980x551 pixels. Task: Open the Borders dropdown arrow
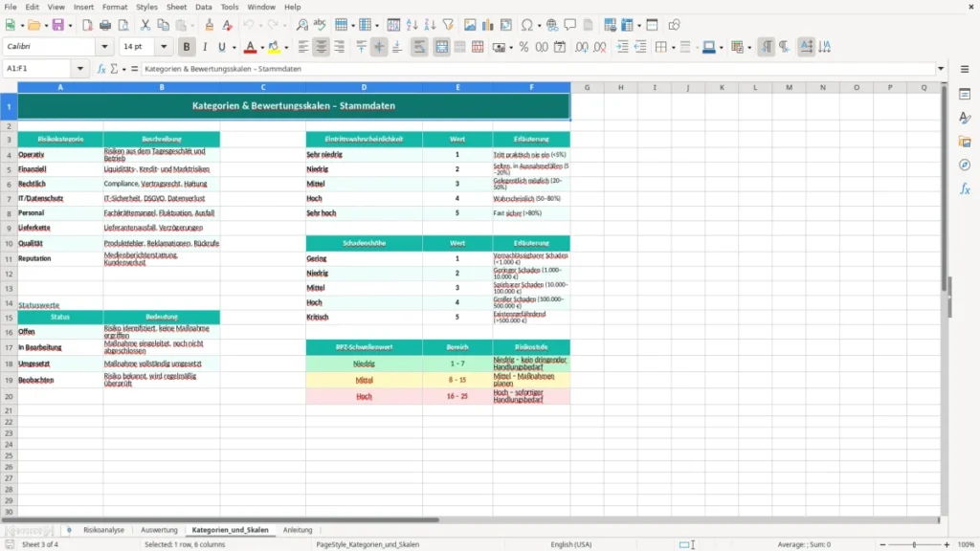coord(673,48)
